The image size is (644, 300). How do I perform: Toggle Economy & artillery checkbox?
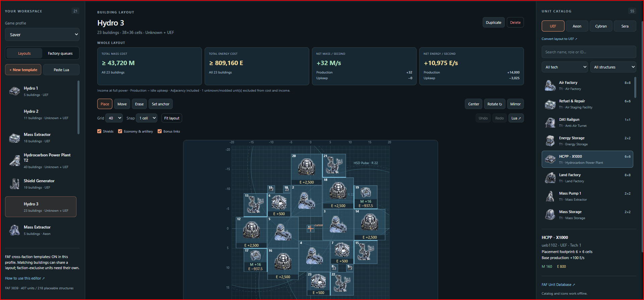pyautogui.click(x=120, y=131)
